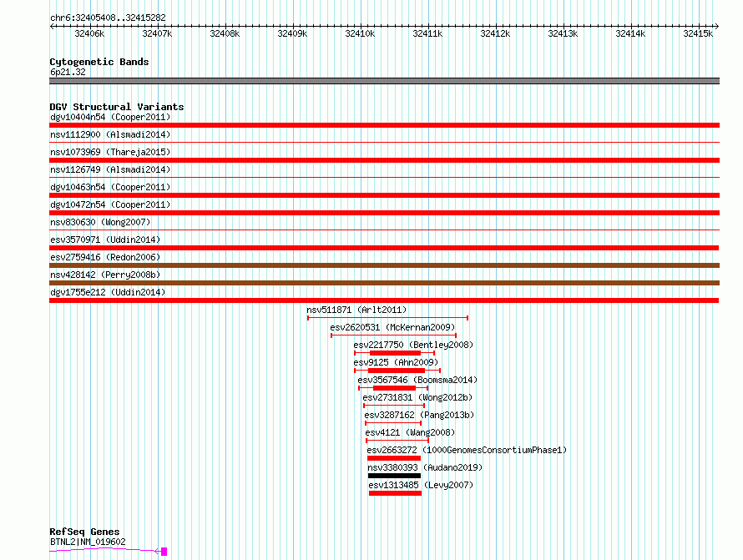Click esv2731831 (Wong2012b) label

pyautogui.click(x=417, y=397)
